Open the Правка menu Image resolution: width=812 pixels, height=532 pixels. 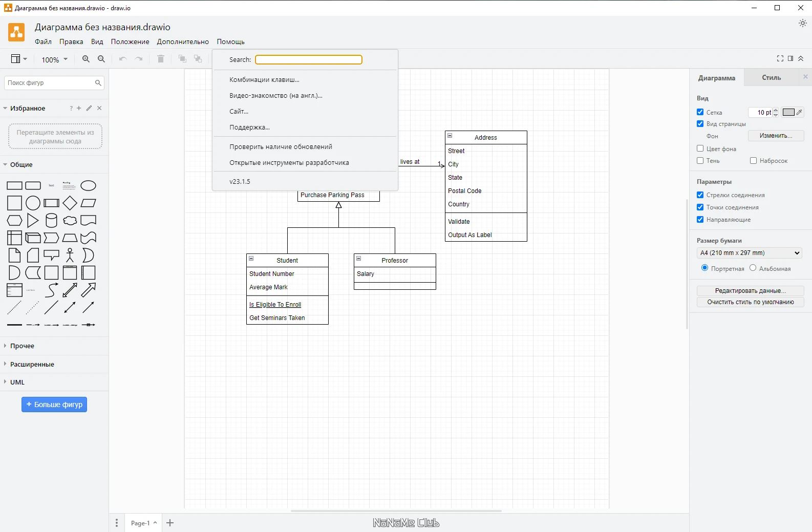[71, 41]
